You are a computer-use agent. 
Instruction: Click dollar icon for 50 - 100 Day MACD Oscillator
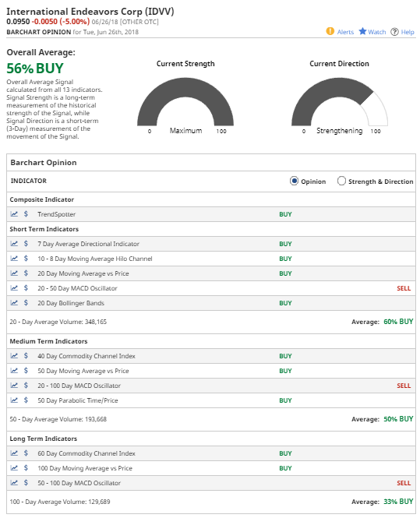[26, 483]
